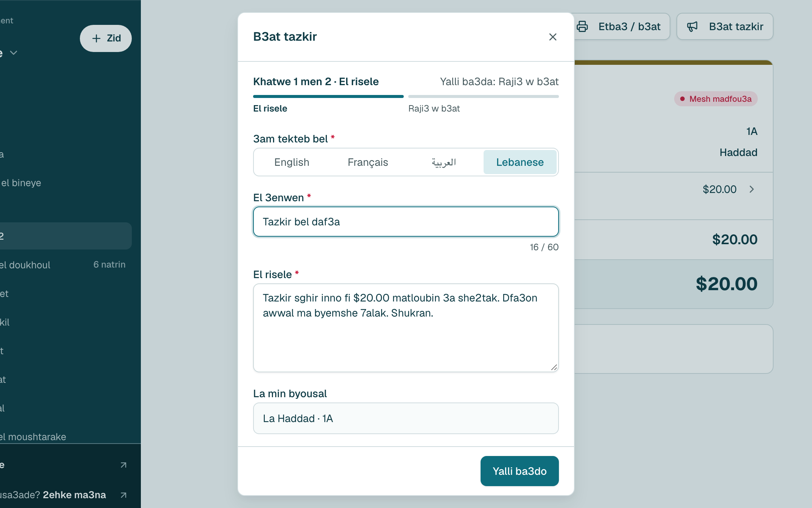Select English writing language
This screenshot has height=508, width=812.
(x=292, y=162)
